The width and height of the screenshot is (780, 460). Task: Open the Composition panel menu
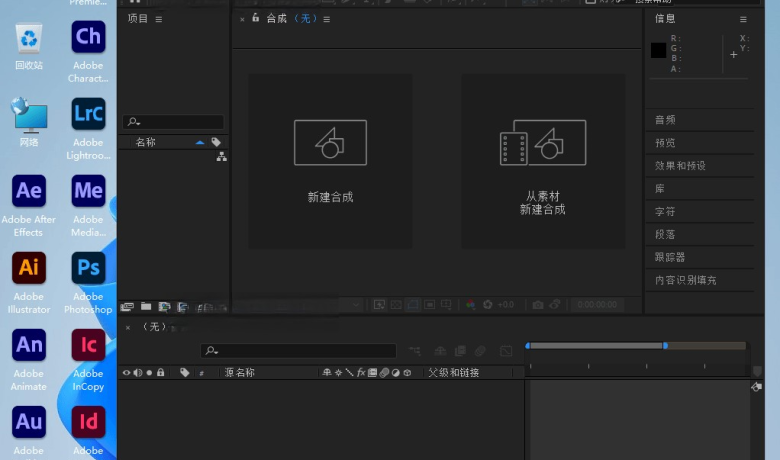327,19
